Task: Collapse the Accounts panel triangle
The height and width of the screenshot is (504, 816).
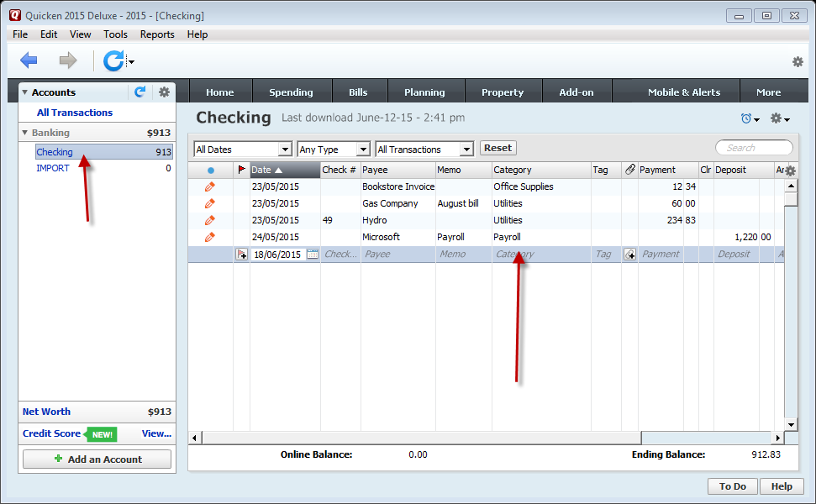Action: [24, 92]
